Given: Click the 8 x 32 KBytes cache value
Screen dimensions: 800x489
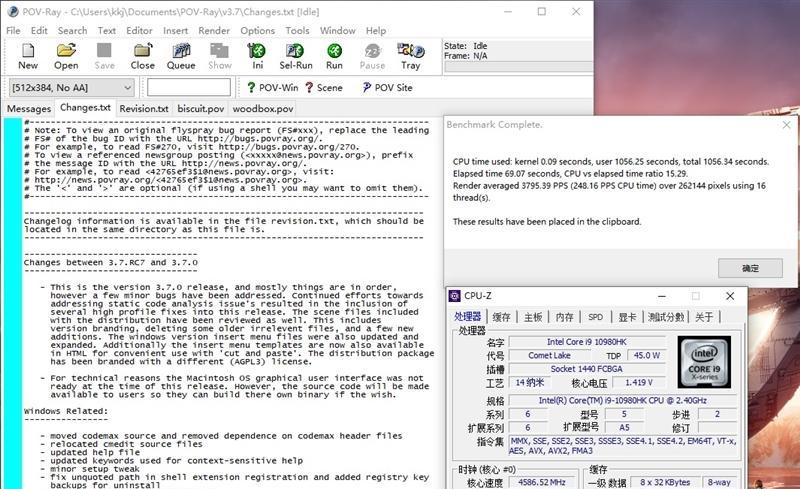Looking at the screenshot, I should pyautogui.click(x=664, y=482).
